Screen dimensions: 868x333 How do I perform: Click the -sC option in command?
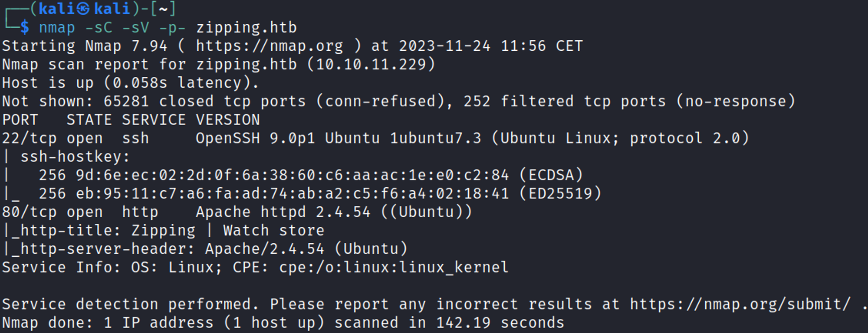click(x=99, y=28)
